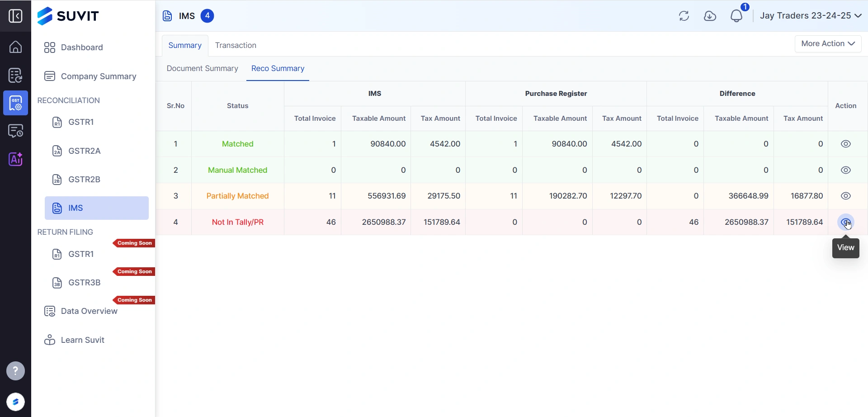This screenshot has width=868, height=417.
Task: Switch to the Transaction tab
Action: click(x=236, y=45)
